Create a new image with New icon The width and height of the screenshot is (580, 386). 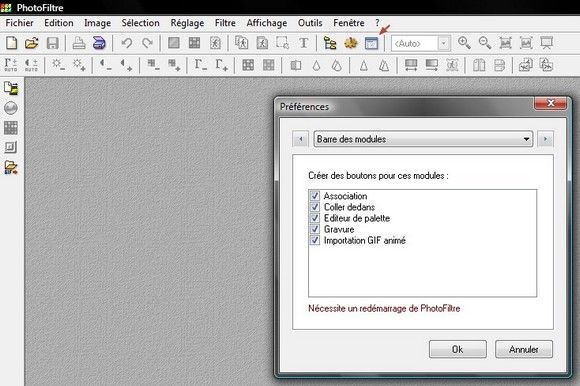click(11, 43)
